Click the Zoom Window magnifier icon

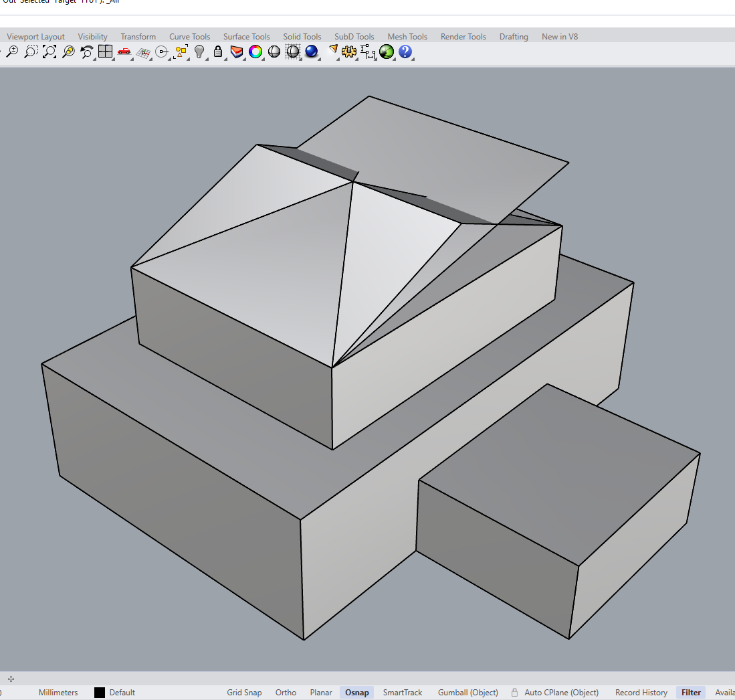pyautogui.click(x=30, y=52)
